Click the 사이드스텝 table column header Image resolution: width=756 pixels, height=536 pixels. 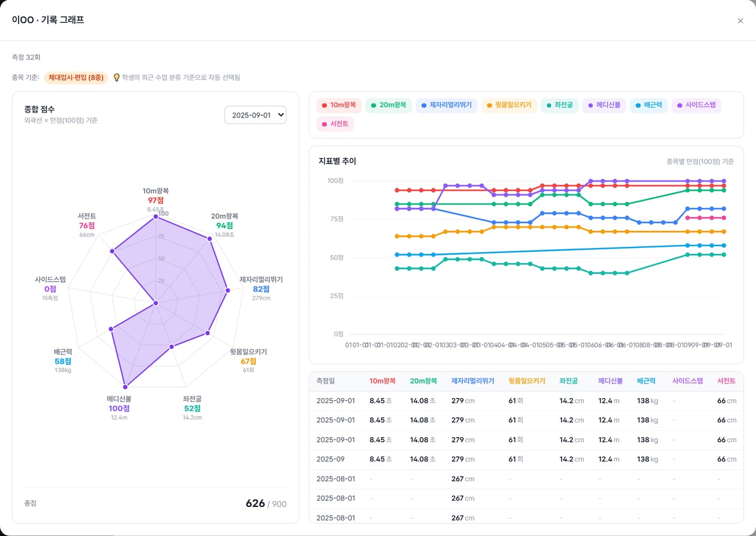coord(687,381)
